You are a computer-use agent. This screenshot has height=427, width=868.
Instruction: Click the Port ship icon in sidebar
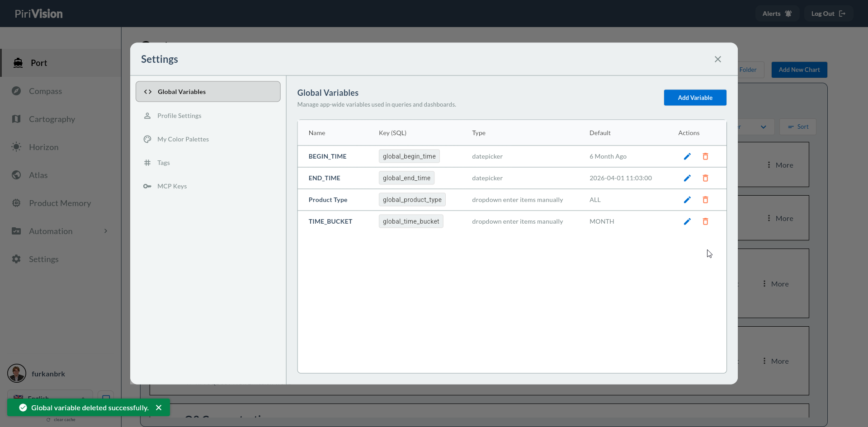(18, 63)
